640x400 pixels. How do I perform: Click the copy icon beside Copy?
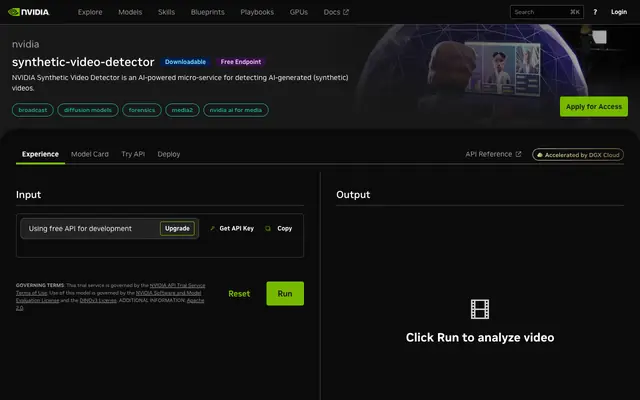click(x=268, y=229)
